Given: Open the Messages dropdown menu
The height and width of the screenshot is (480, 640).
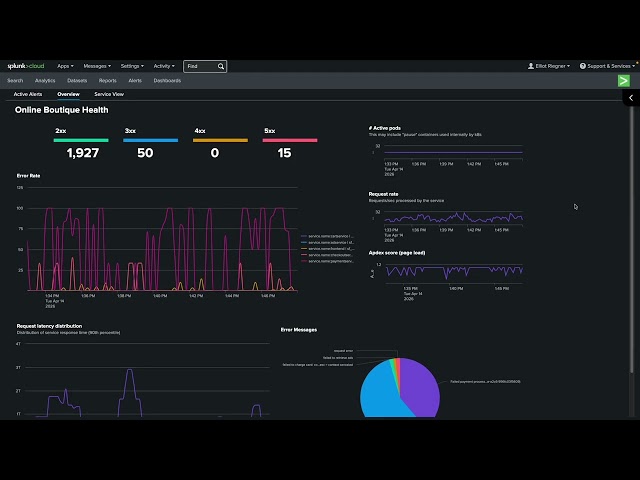Looking at the screenshot, I should pyautogui.click(x=97, y=66).
